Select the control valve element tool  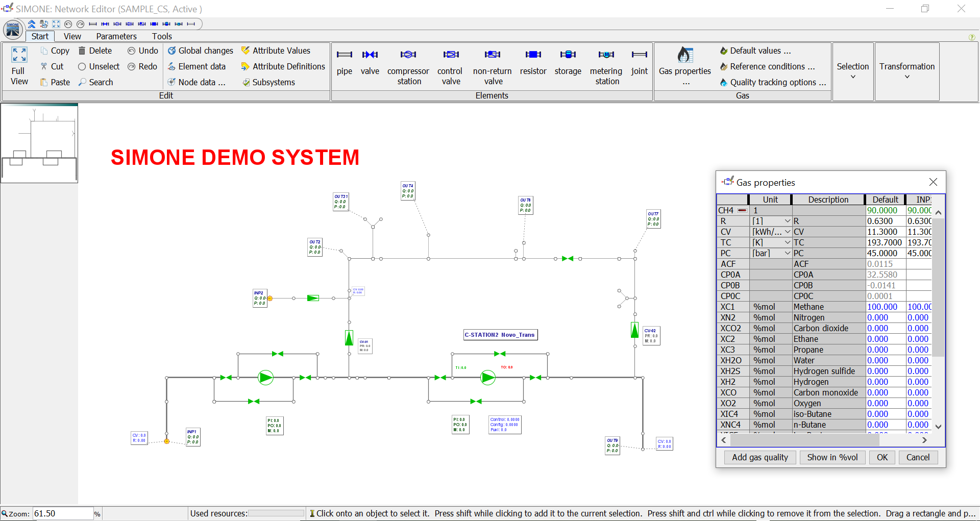(451, 68)
